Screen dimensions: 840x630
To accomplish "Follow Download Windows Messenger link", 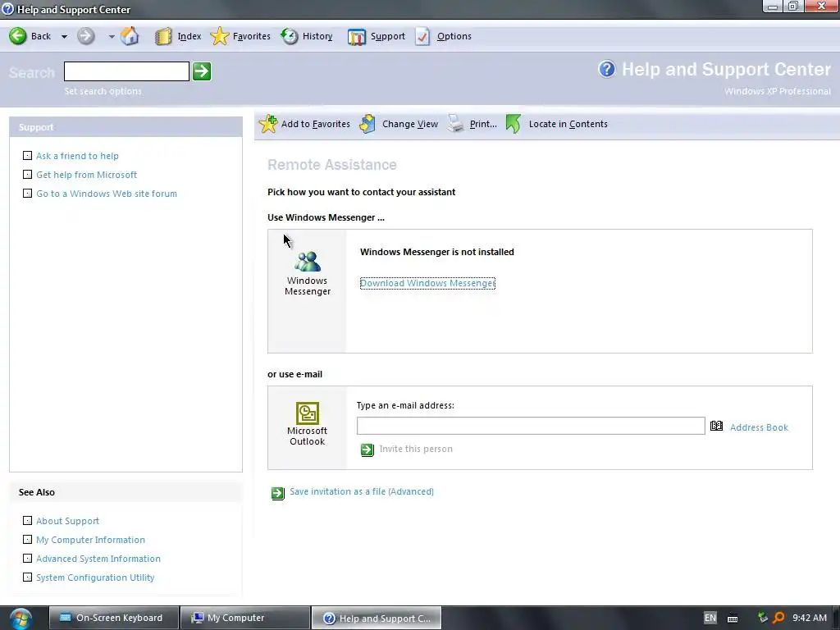I will 427,283.
